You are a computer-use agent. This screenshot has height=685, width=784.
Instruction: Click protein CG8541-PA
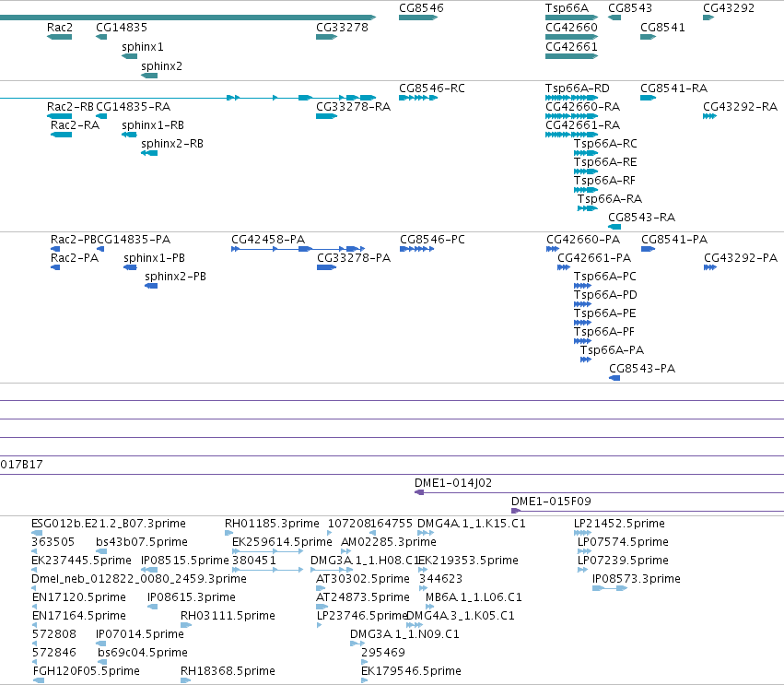coord(648,249)
